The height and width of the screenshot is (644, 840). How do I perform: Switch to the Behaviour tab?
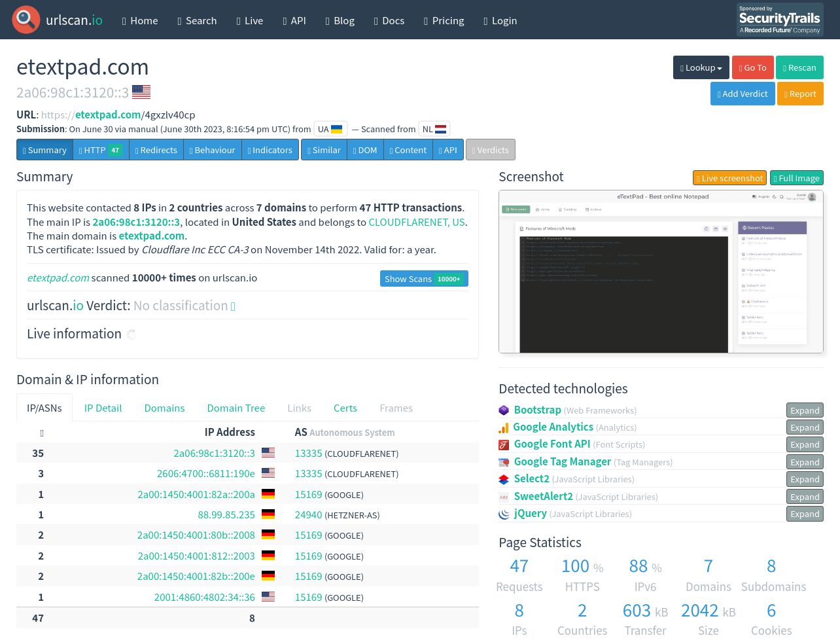[213, 150]
